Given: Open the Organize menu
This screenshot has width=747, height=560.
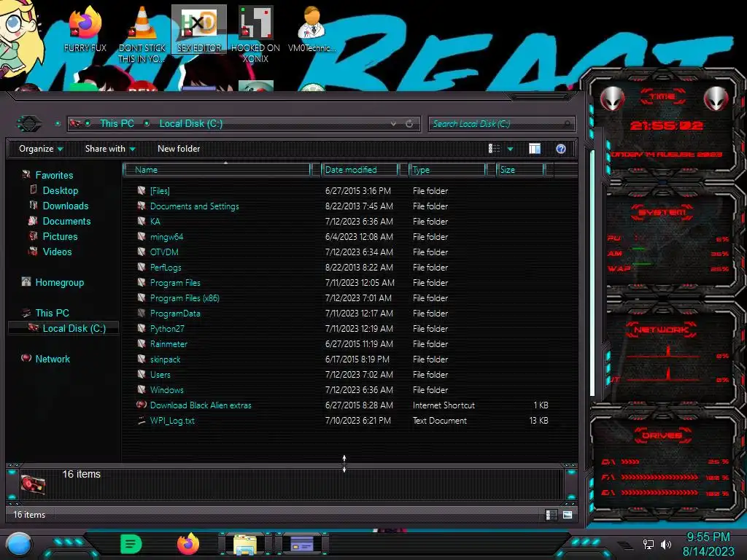Looking at the screenshot, I should pos(41,149).
